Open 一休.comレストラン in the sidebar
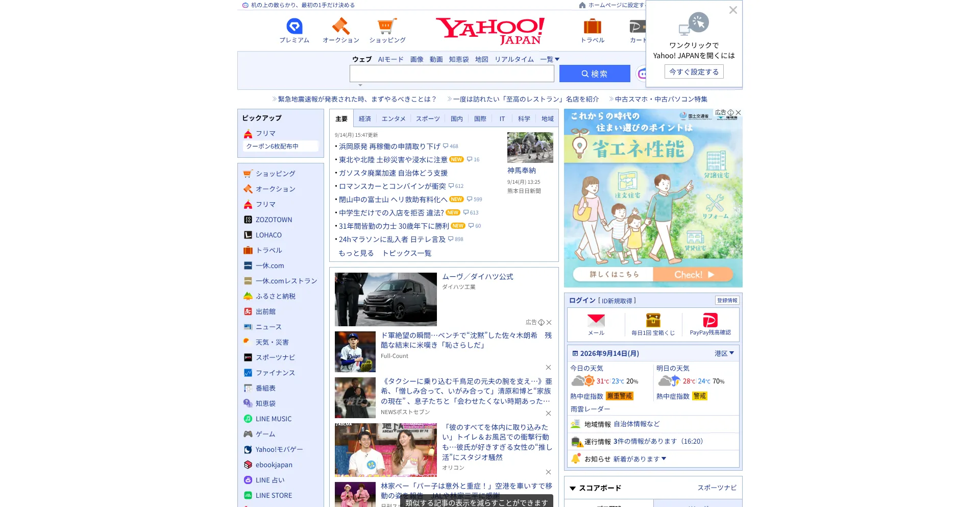Viewport: 980px width, 507px height. point(286,281)
